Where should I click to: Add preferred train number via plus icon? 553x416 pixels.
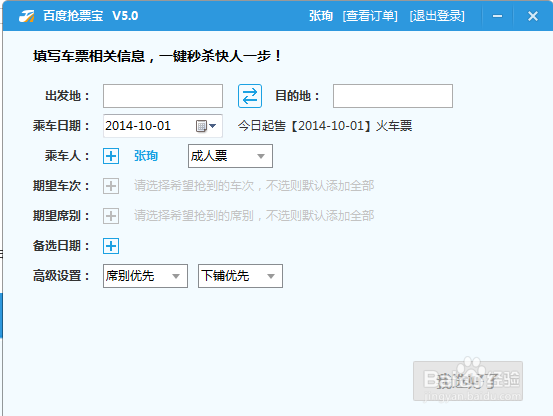[111, 186]
